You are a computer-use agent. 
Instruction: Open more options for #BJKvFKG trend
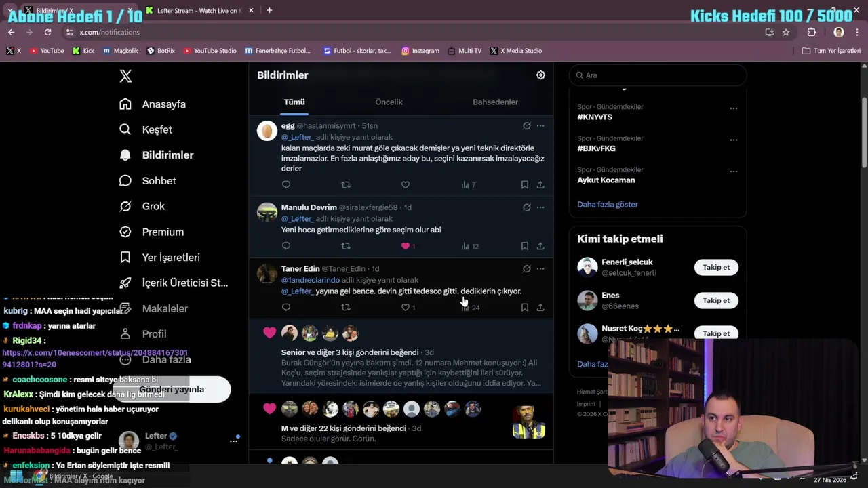click(733, 140)
